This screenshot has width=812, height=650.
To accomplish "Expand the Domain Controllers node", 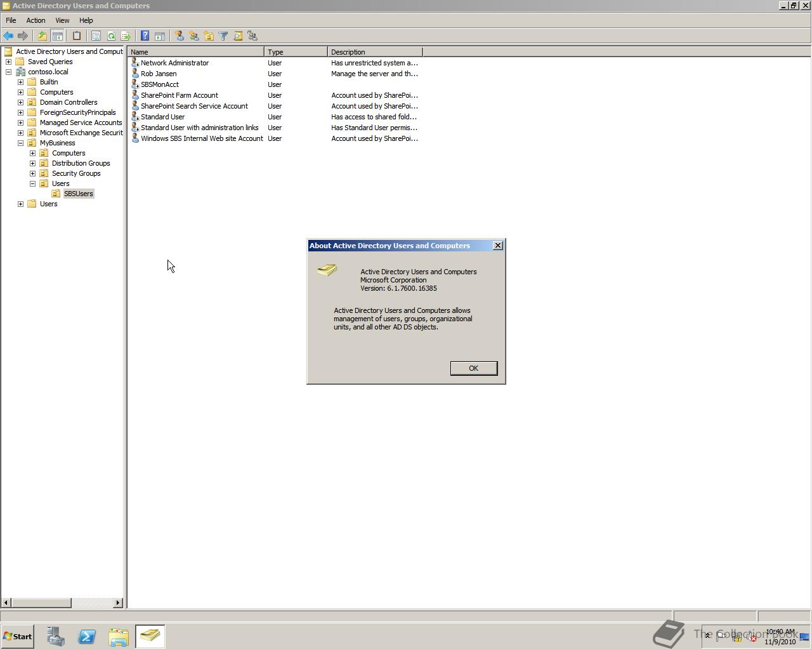I will coord(20,102).
